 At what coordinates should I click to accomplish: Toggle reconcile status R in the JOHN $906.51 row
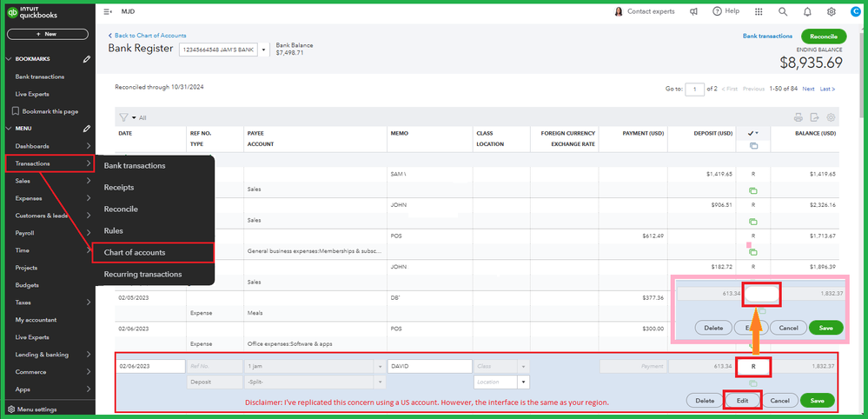pos(752,205)
